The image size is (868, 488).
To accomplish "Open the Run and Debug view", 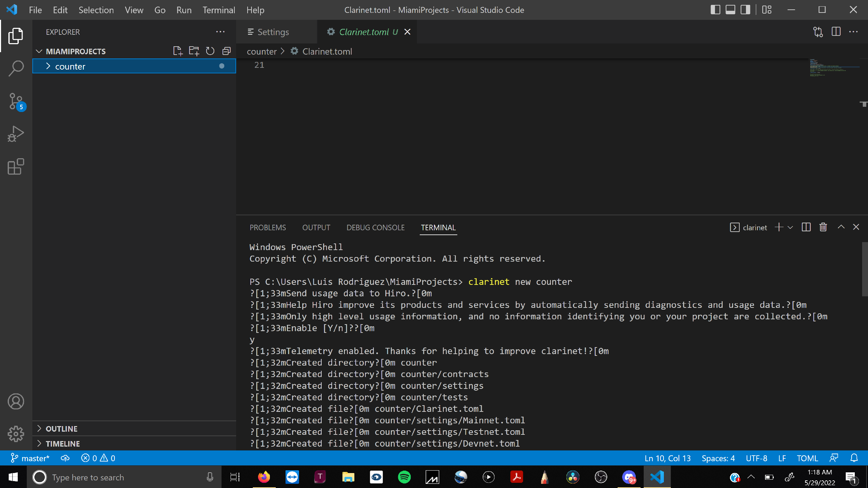I will 16,134.
